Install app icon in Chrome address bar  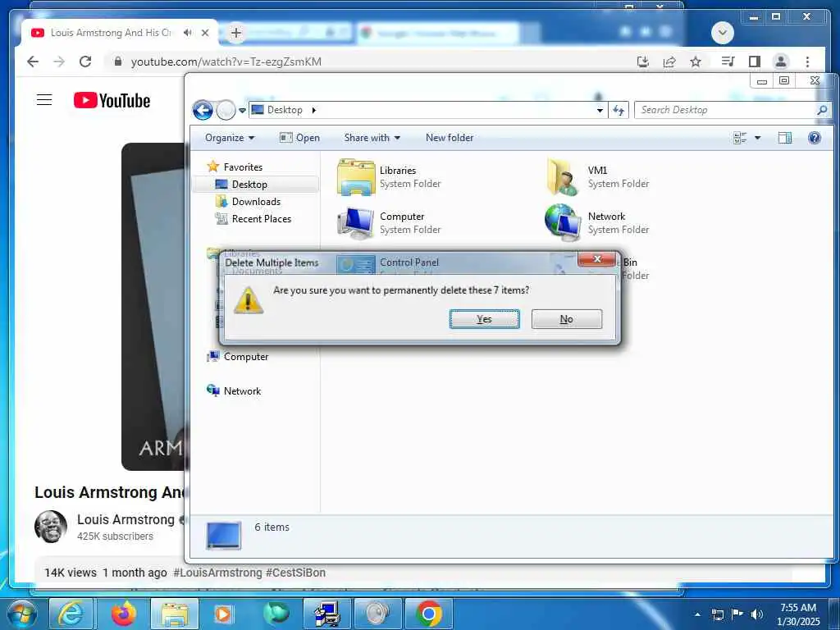click(643, 62)
